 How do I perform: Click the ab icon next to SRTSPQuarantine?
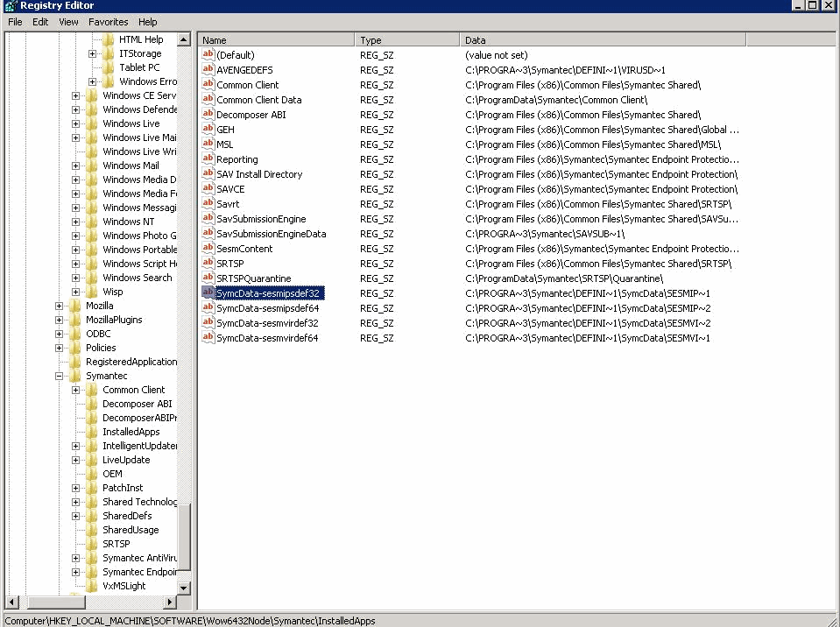[208, 278]
